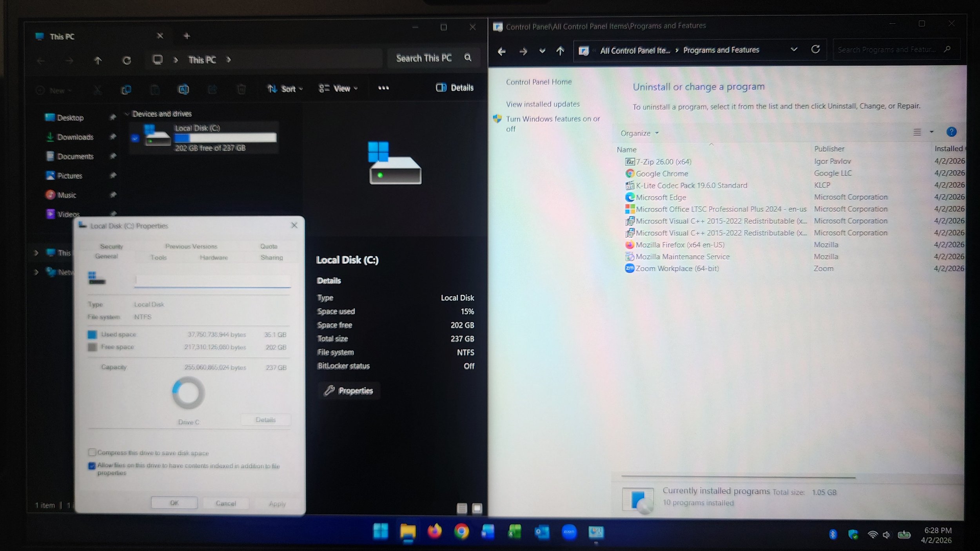
Task: Switch to the Tools tab in Properties
Action: 158,257
